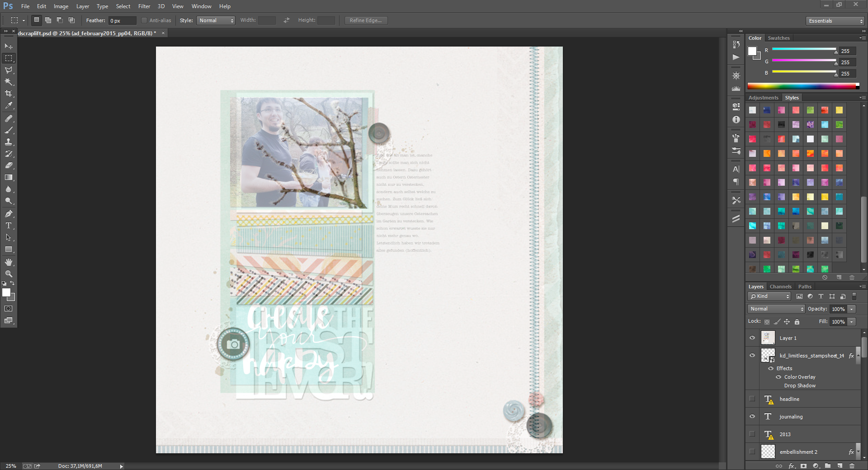Click delete layer trash icon
Viewport: 868px width, 470px height.
(852, 465)
